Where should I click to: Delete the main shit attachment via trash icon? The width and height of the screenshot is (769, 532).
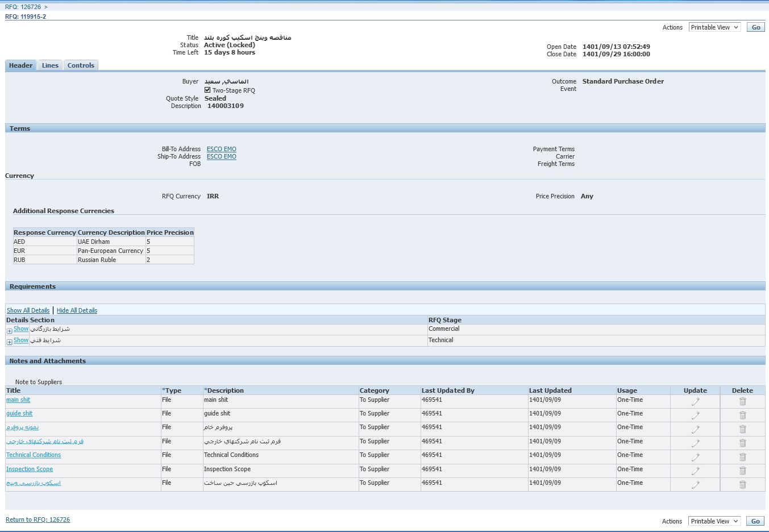click(742, 401)
